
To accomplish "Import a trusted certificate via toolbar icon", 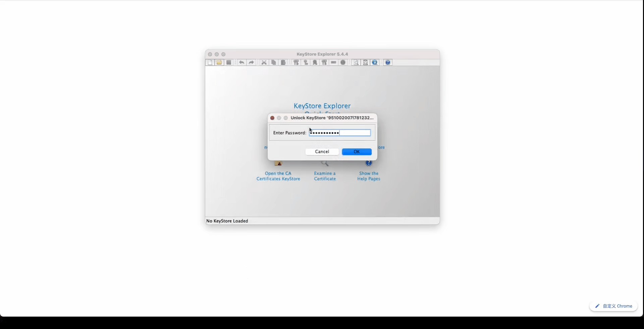I will pyautogui.click(x=315, y=63).
